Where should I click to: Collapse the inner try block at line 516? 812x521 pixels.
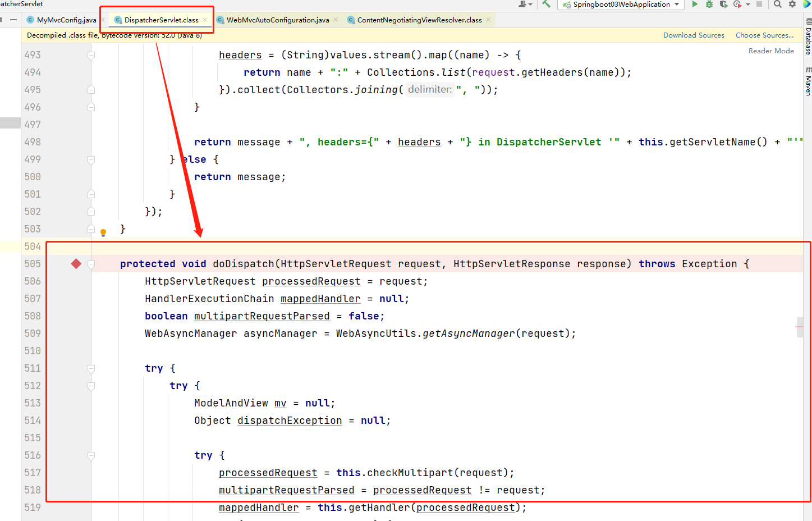(x=91, y=455)
